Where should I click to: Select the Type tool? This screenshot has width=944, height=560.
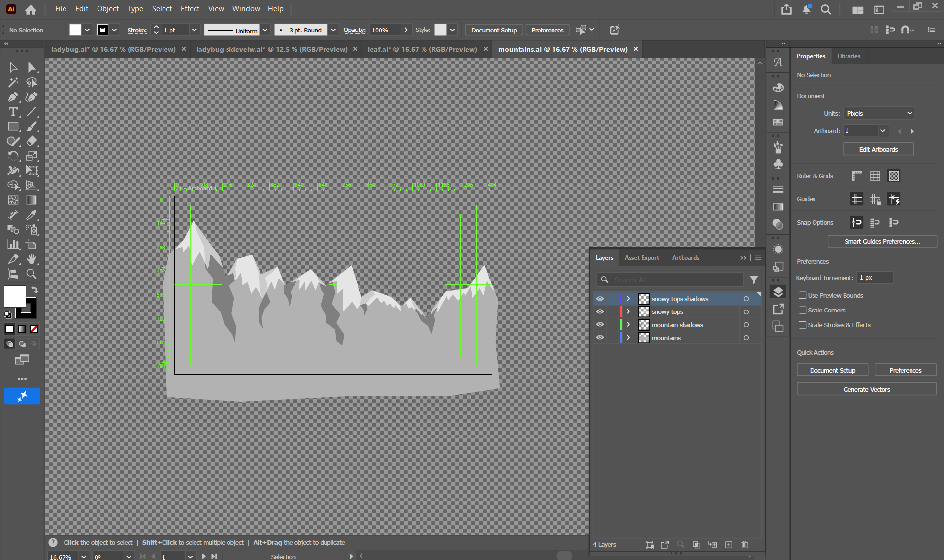coord(13,112)
